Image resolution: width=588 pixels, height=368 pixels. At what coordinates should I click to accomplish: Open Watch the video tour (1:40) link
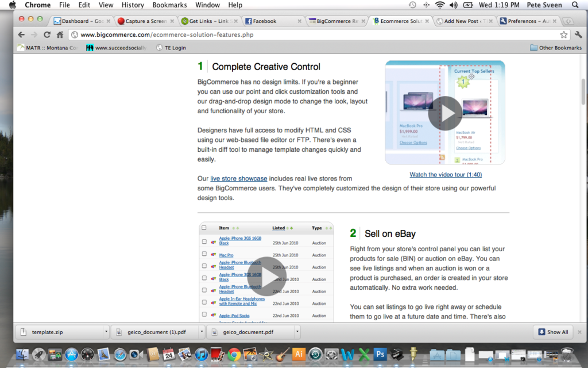(x=446, y=174)
